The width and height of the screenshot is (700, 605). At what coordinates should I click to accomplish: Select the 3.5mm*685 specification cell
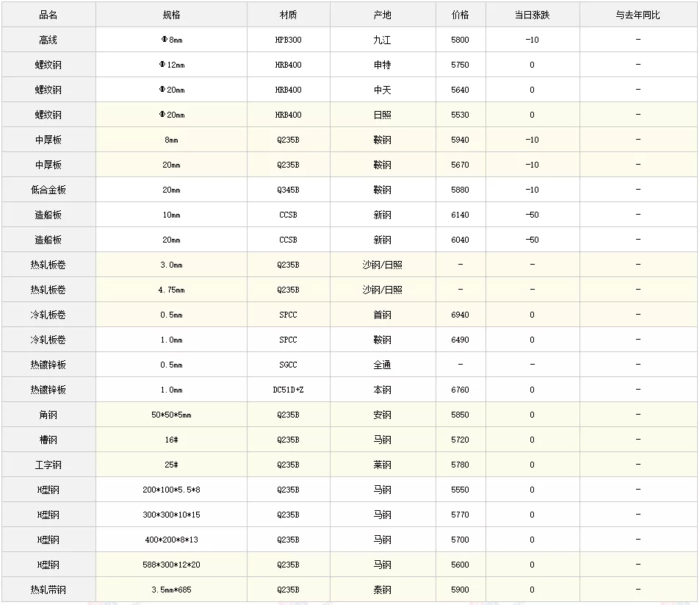point(171,590)
